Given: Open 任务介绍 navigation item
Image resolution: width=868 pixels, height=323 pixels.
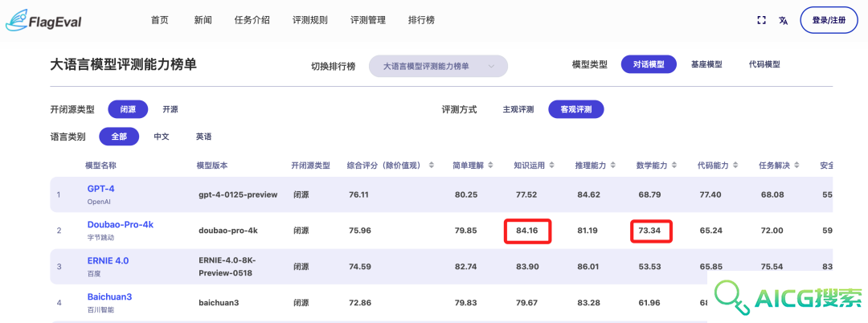Looking at the screenshot, I should [x=252, y=20].
